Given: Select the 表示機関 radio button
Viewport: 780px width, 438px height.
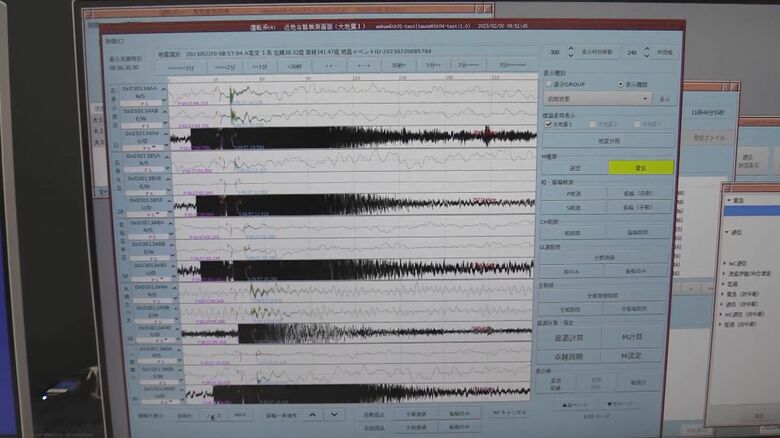Looking at the screenshot, I should pos(620,84).
